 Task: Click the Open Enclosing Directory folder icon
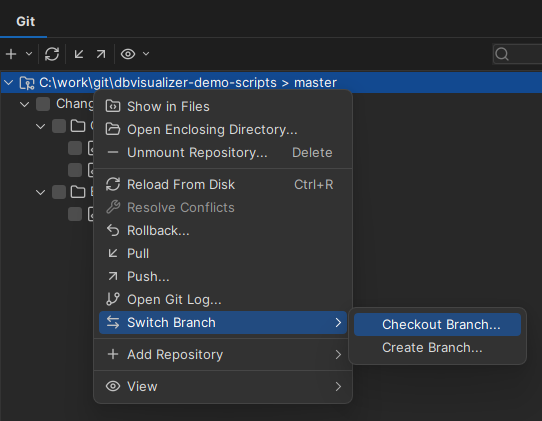tap(113, 129)
